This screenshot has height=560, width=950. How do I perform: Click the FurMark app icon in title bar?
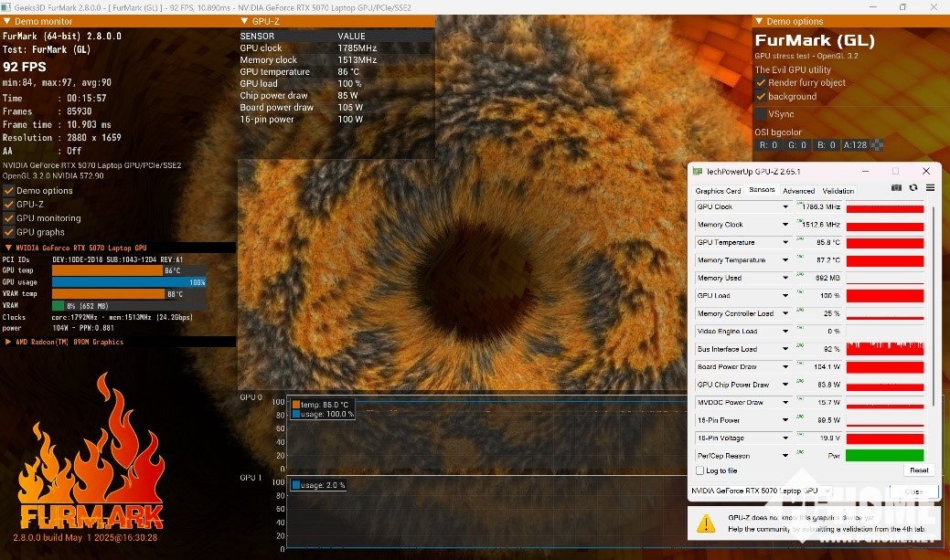[x=6, y=7]
